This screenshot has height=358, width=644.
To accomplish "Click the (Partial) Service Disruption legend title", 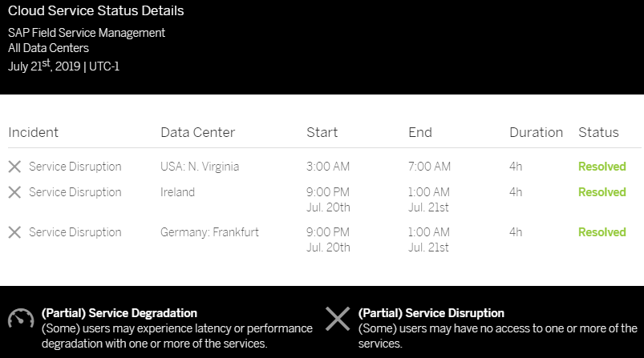I will [x=431, y=313].
